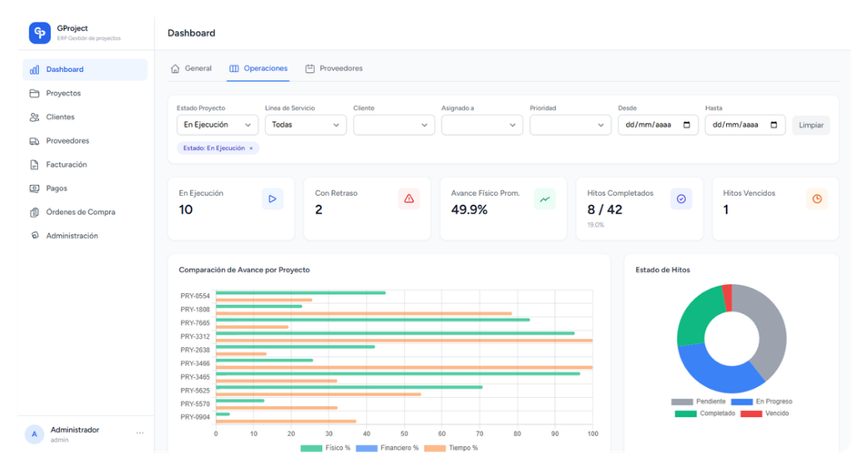
Task: Toggle Pendiente legend item in donut chart
Action: [x=696, y=402]
